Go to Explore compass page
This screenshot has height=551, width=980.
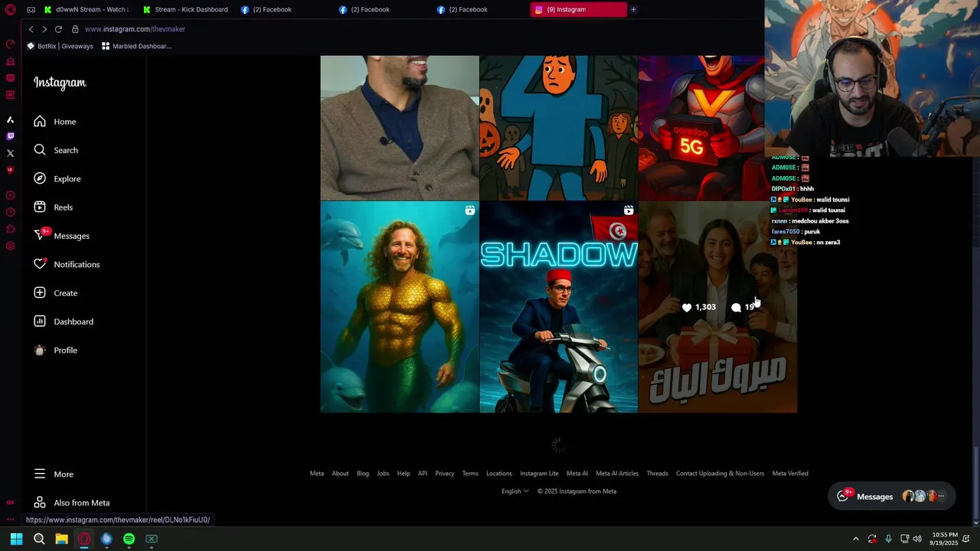tap(57, 178)
